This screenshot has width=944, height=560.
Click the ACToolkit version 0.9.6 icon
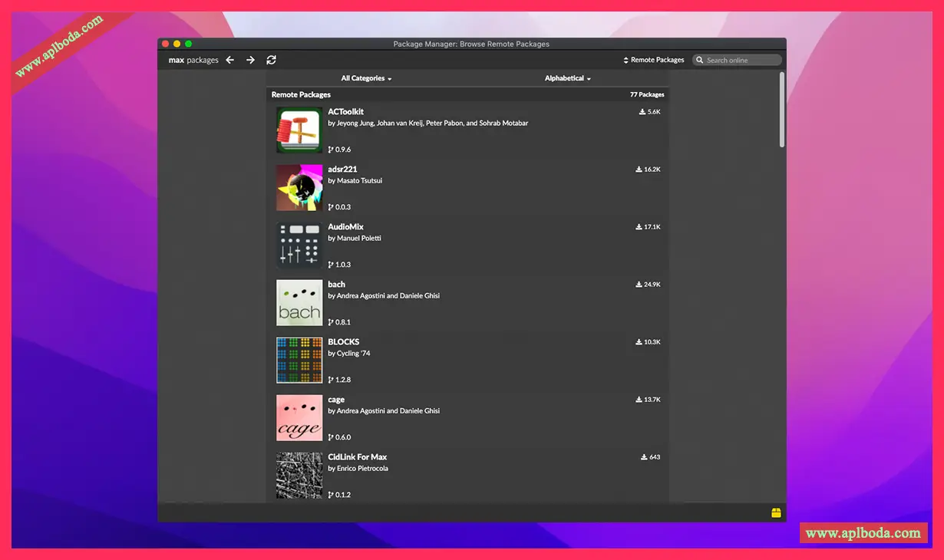click(x=331, y=150)
